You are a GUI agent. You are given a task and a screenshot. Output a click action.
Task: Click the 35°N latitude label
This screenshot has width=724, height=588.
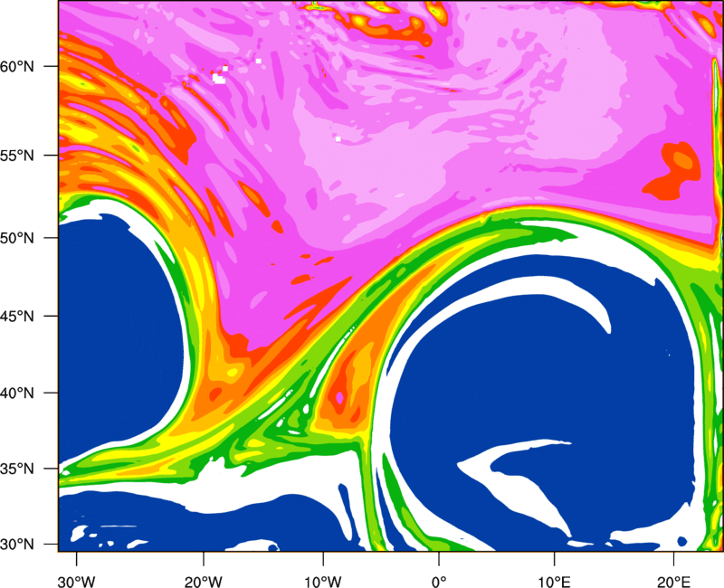(x=17, y=469)
